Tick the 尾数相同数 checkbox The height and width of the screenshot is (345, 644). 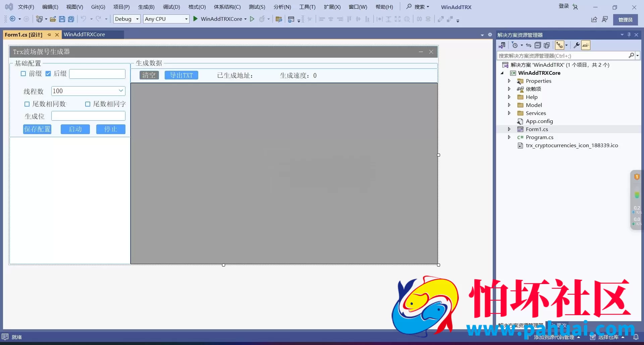(27, 104)
